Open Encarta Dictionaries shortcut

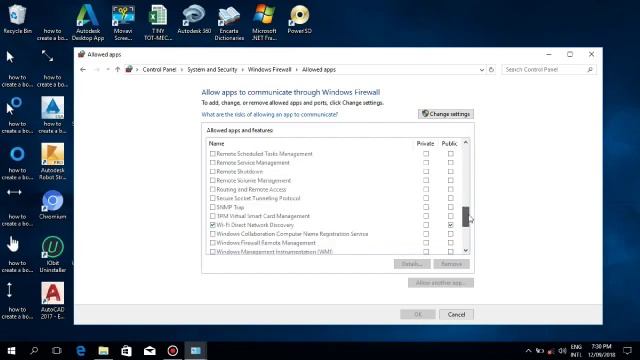(229, 22)
